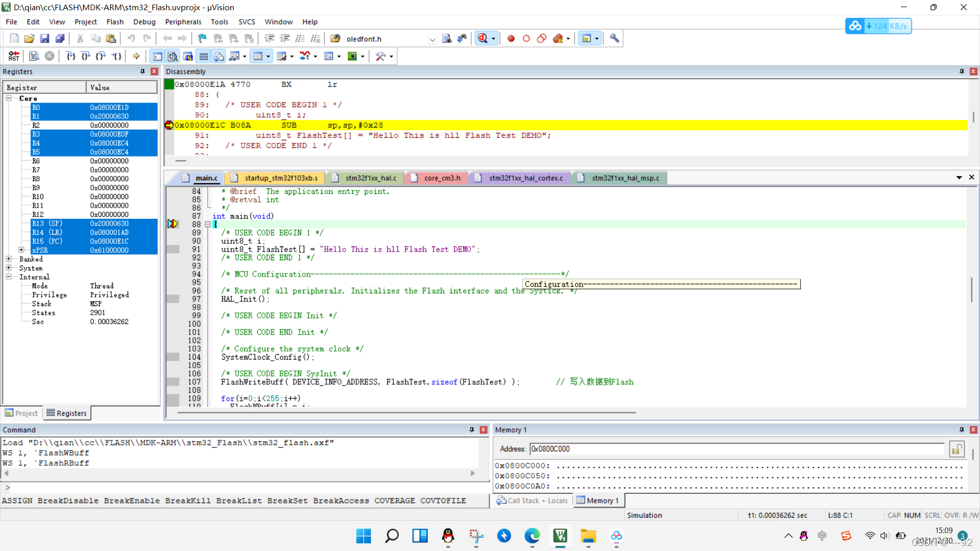Collapse the Core register group
Screen dimensions: 980x551
coord(9,98)
